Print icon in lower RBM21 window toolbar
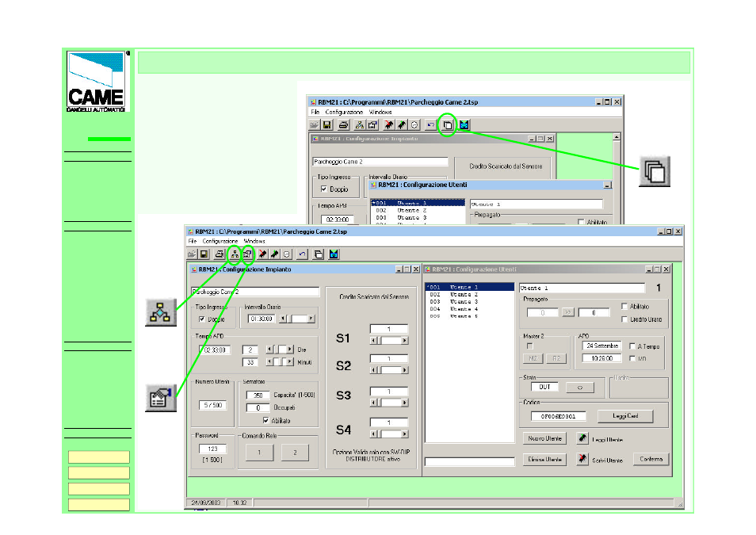 [x=220, y=254]
